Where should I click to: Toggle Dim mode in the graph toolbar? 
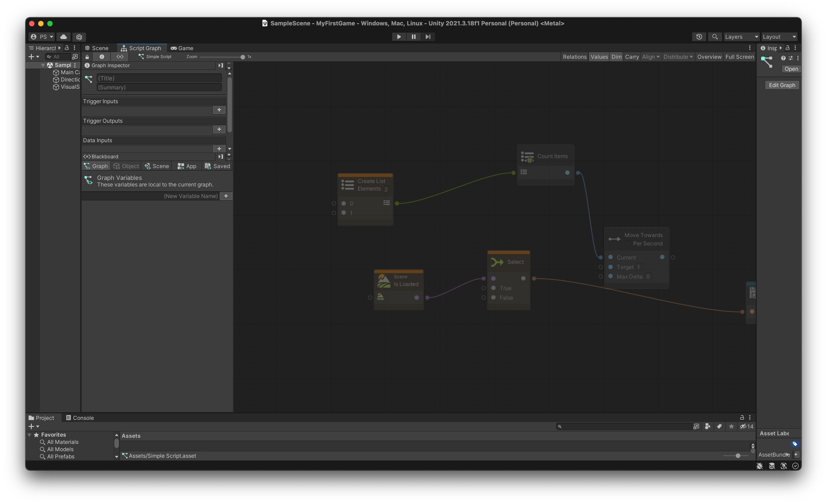[x=616, y=57]
